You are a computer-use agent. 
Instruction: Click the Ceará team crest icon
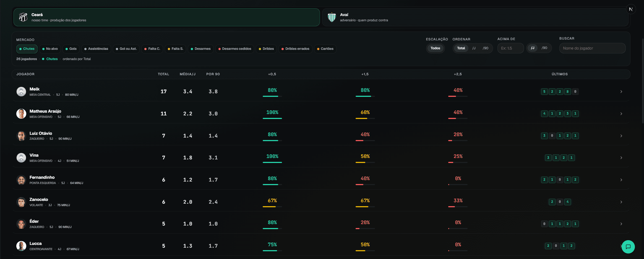(23, 17)
